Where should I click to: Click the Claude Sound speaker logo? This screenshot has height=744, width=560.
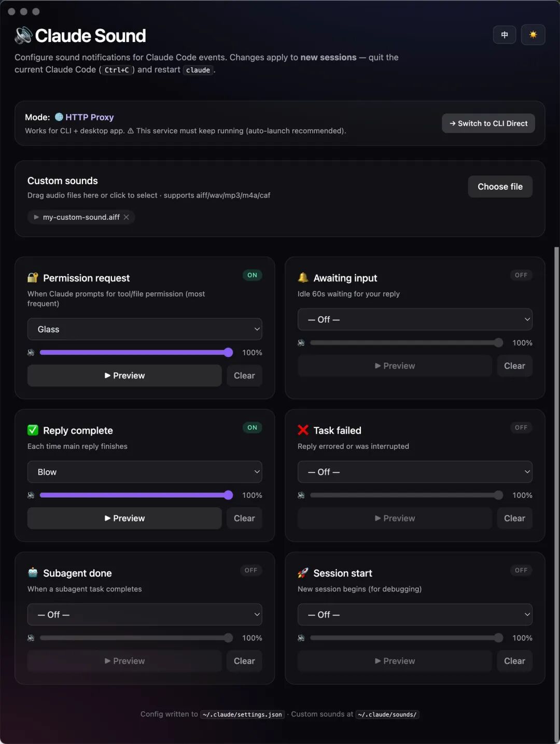click(x=23, y=35)
